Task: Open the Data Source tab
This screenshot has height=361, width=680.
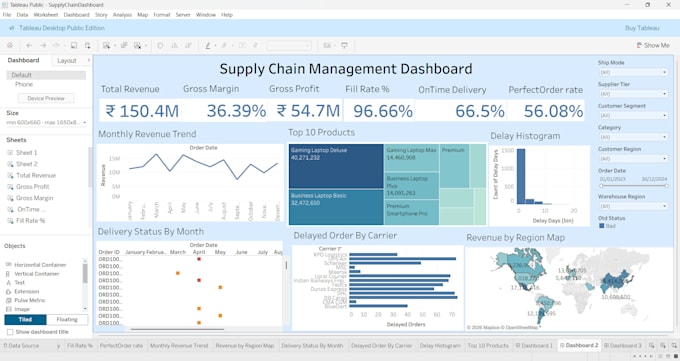Action: (x=22, y=345)
